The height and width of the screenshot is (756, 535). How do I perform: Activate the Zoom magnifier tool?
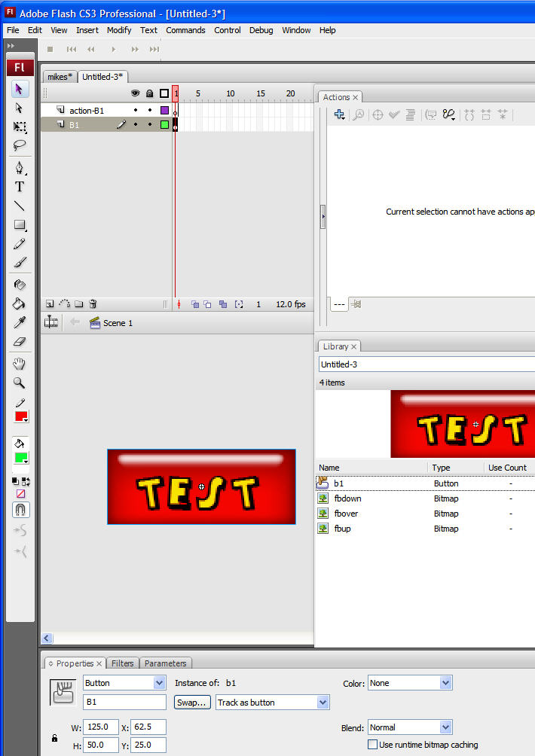pos(20,383)
